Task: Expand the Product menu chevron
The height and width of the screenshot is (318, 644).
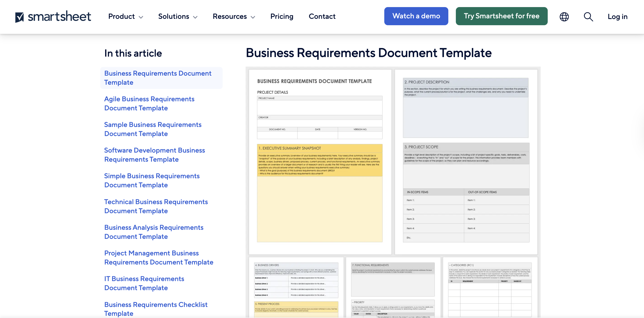Action: (x=141, y=17)
